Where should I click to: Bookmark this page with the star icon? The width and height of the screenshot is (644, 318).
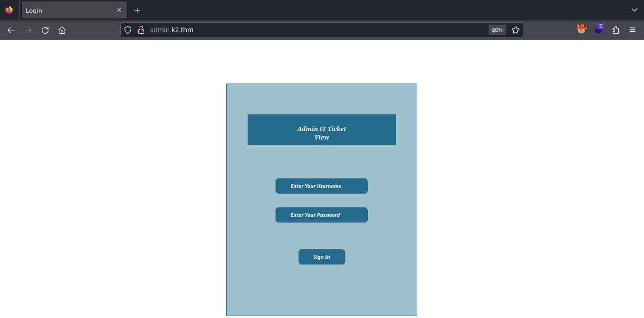516,30
